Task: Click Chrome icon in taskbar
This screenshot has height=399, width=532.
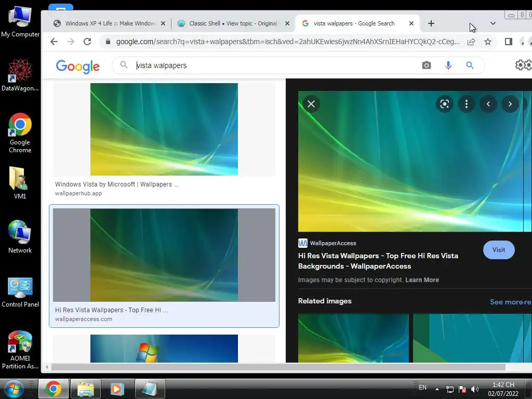Action: coord(54,389)
